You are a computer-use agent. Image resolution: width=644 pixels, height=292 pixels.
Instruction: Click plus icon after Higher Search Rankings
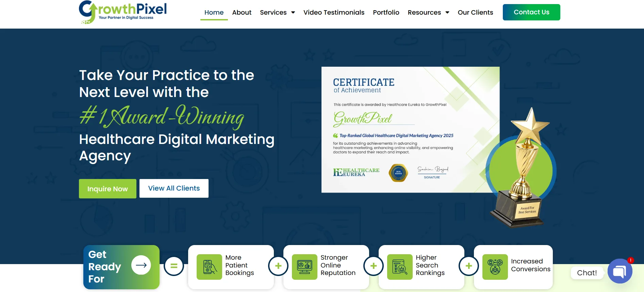point(469,266)
